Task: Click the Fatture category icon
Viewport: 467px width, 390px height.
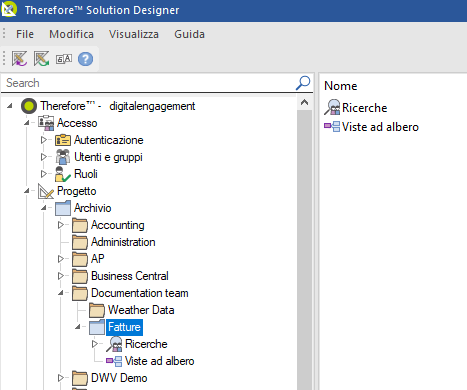Action: [97, 327]
